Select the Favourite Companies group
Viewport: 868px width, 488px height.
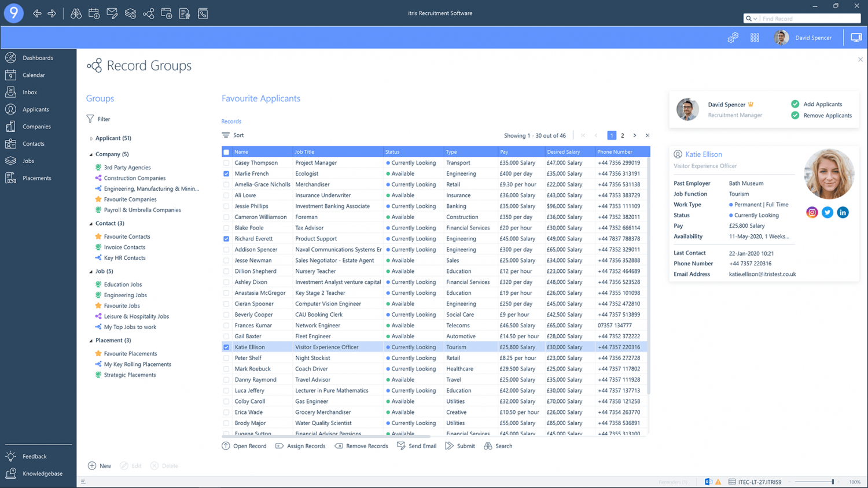pyautogui.click(x=130, y=199)
